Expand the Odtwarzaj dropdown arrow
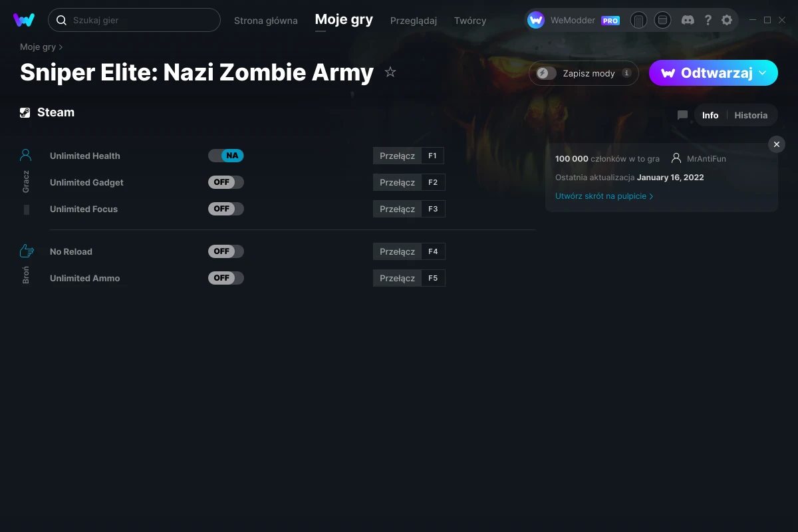This screenshot has height=532, width=798. click(x=762, y=73)
